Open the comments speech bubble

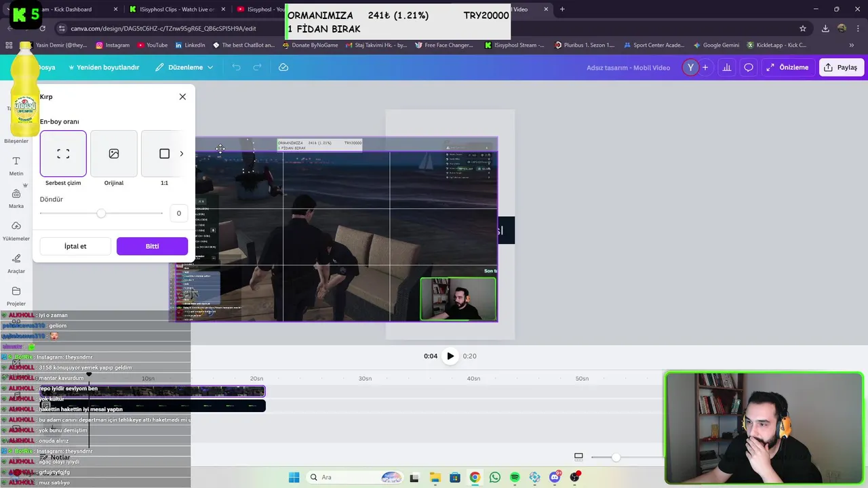[749, 67]
